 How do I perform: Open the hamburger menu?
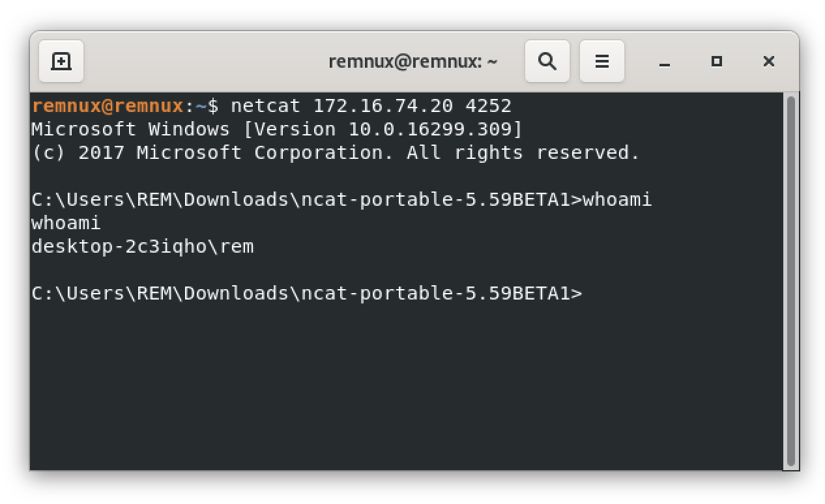tap(602, 61)
